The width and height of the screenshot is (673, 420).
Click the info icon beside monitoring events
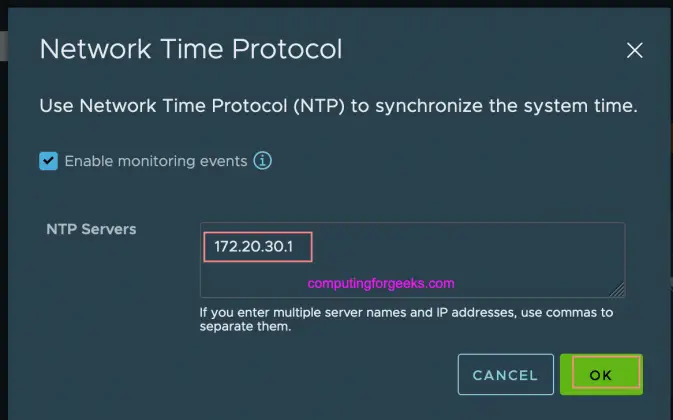pos(262,160)
